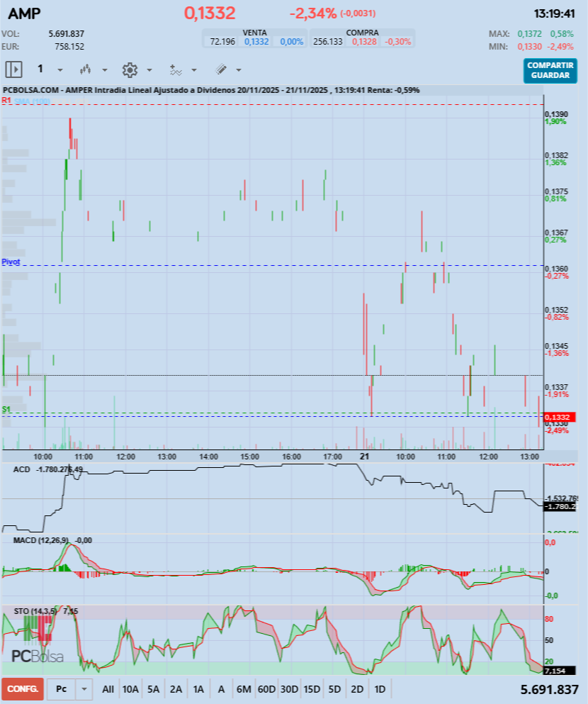This screenshot has width=588, height=704.
Task: Open the CONFIG. button
Action: [x=23, y=688]
